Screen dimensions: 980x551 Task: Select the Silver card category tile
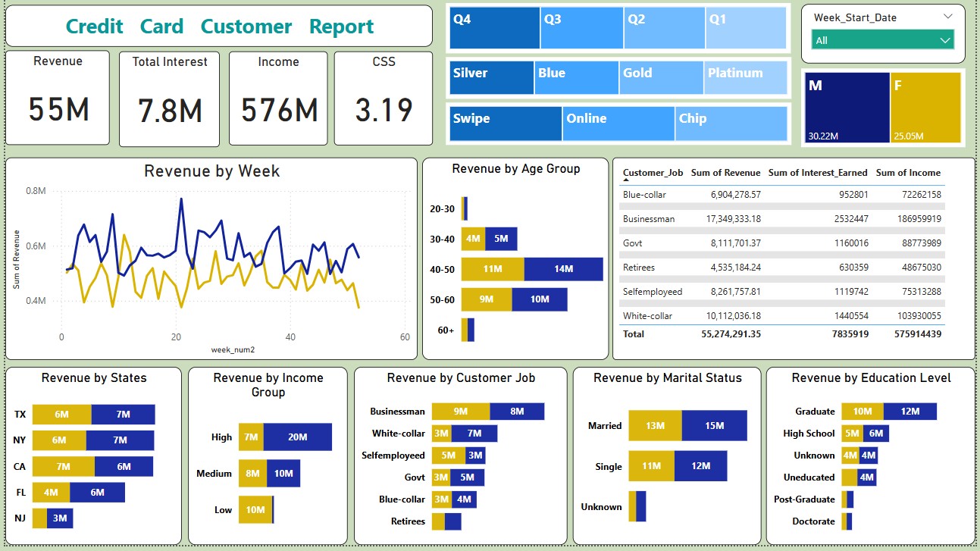491,78
